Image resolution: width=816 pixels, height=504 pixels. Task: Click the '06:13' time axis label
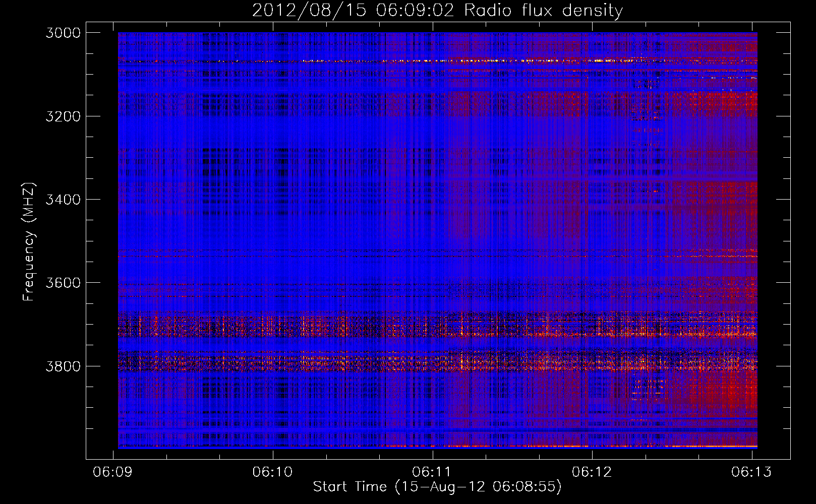751,472
